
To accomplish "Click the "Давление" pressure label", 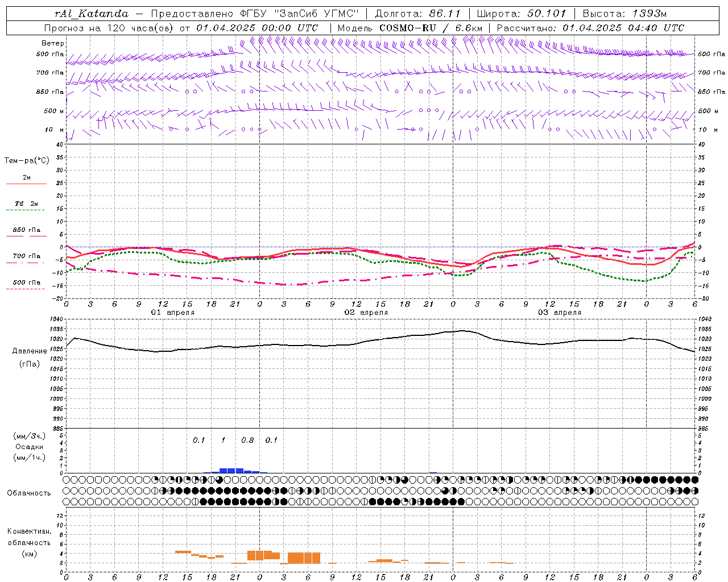I will [x=30, y=351].
